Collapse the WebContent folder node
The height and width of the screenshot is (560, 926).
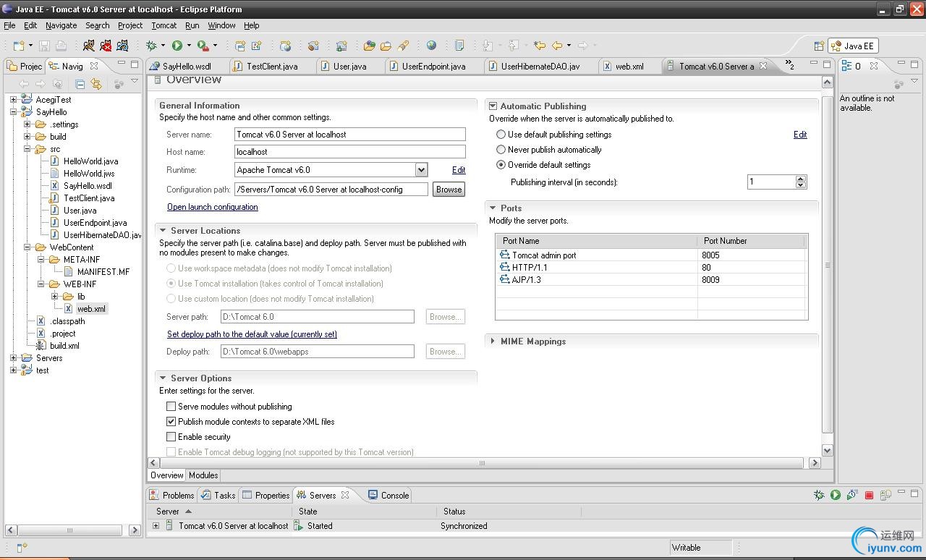pyautogui.click(x=27, y=247)
